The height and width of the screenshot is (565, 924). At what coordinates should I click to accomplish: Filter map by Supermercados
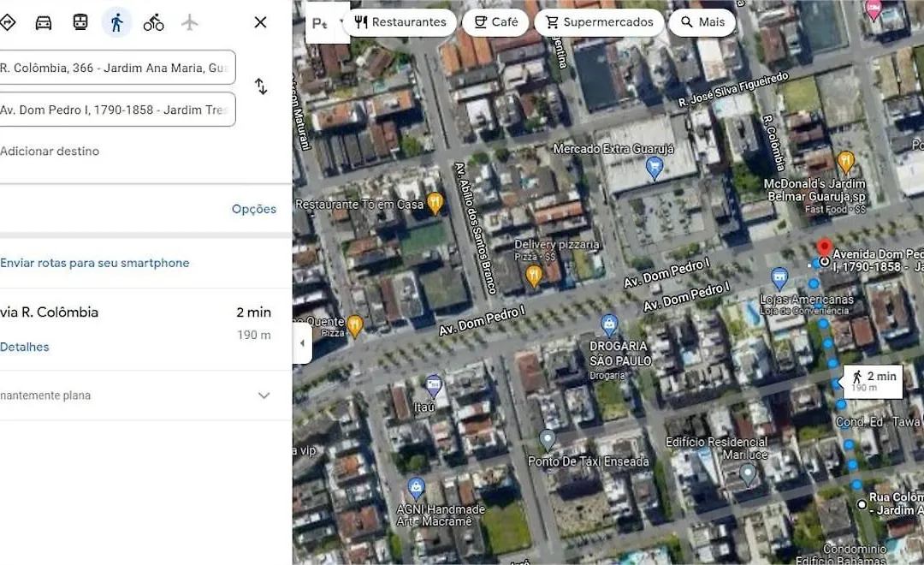click(x=599, y=22)
